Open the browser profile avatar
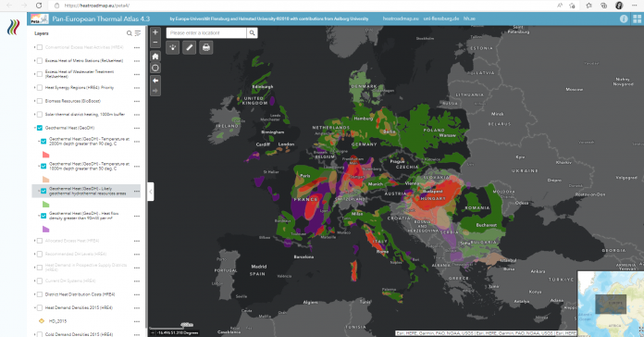644x337 pixels. (619, 6)
